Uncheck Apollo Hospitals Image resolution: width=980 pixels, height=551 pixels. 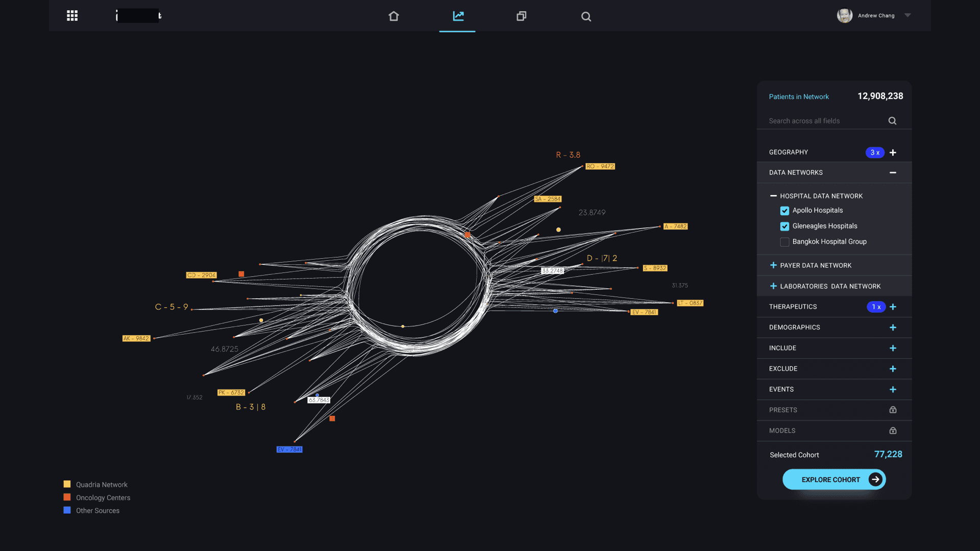[x=785, y=211]
